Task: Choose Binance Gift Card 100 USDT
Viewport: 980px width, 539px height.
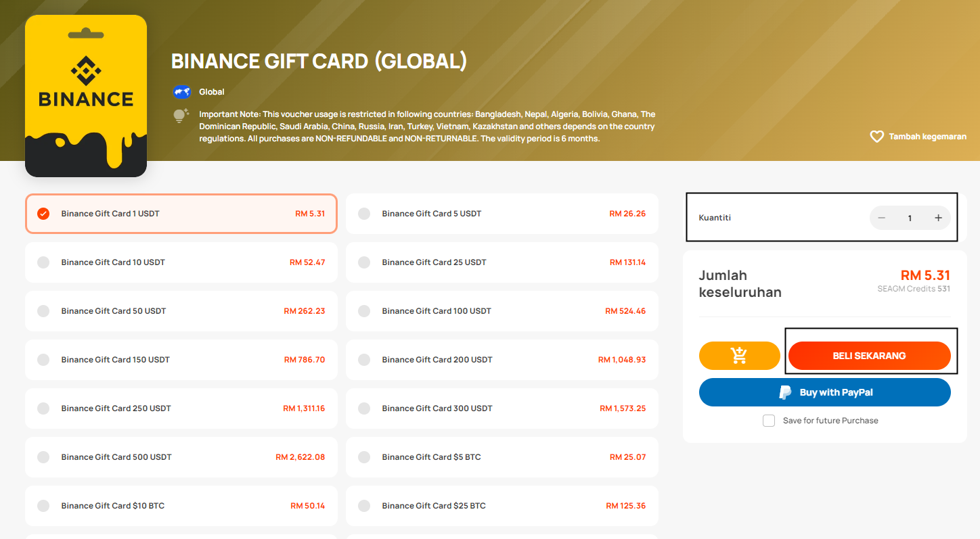Action: click(x=502, y=311)
